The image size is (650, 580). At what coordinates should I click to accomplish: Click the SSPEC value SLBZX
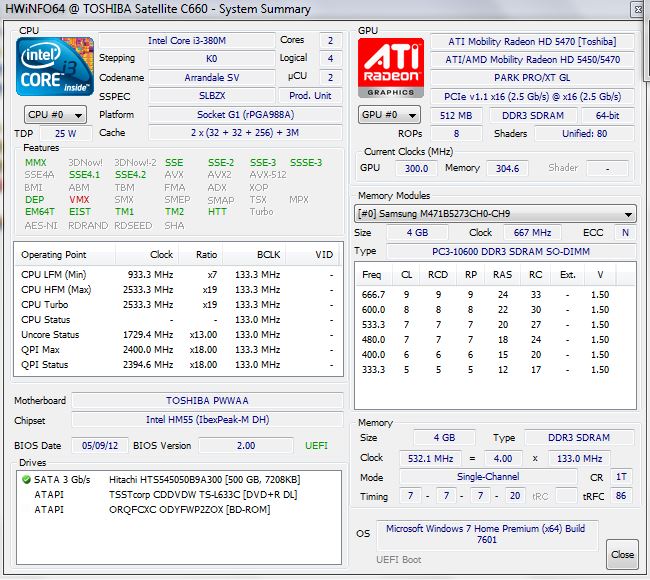coord(212,96)
